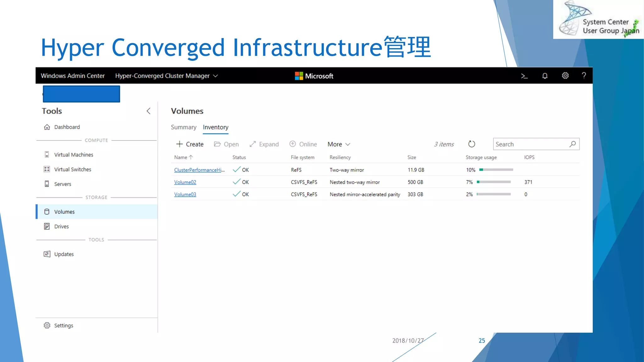
Task: Sort by File system column header
Action: click(303, 157)
